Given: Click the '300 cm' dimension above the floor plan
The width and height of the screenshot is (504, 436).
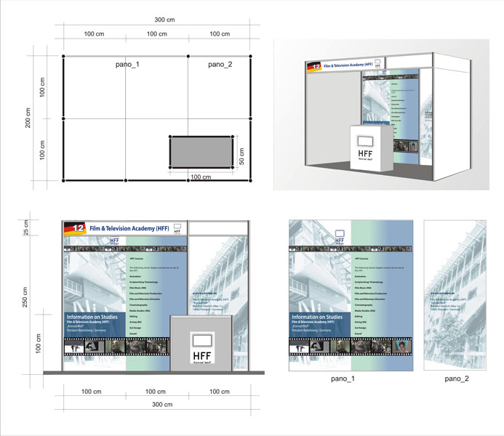Looking at the screenshot, I should 164,20.
